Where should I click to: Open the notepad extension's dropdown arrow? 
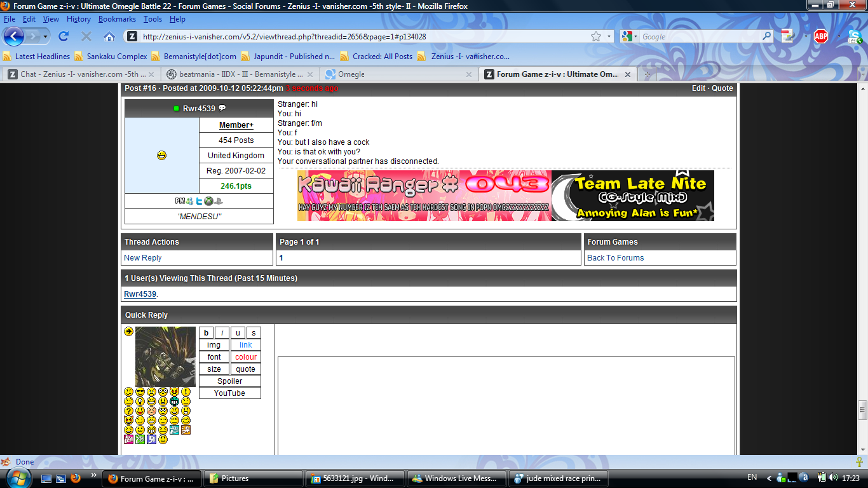[805, 36]
